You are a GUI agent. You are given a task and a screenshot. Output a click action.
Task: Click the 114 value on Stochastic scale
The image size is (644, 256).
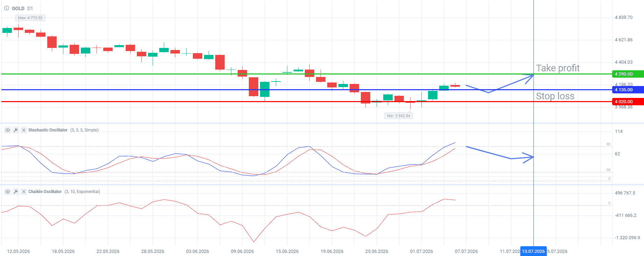[619, 131]
